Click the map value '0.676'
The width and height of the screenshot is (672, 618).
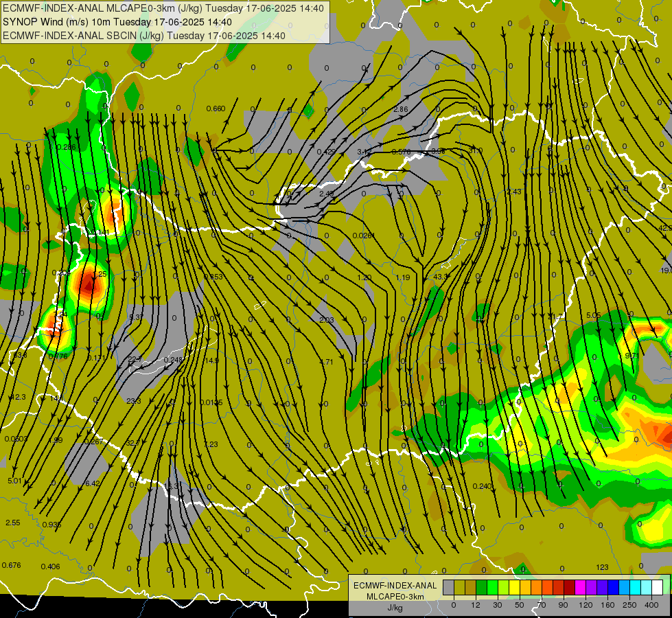click(11, 565)
